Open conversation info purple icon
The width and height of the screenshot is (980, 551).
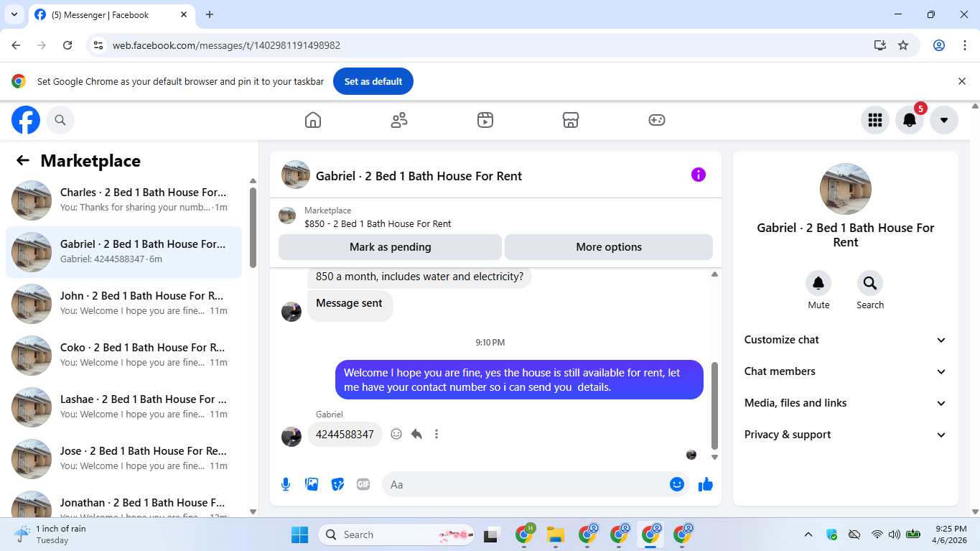pyautogui.click(x=699, y=175)
